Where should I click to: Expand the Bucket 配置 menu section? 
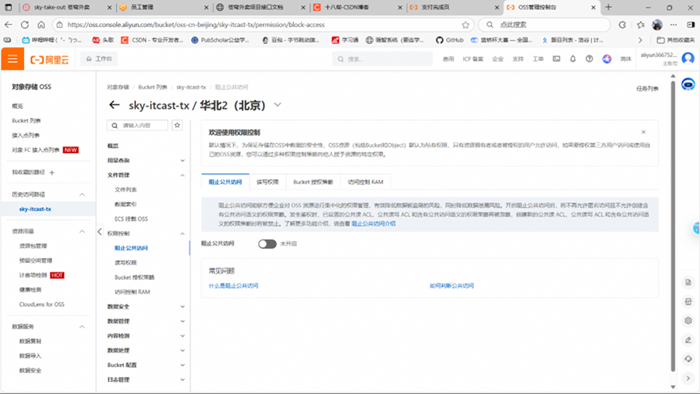(182, 365)
